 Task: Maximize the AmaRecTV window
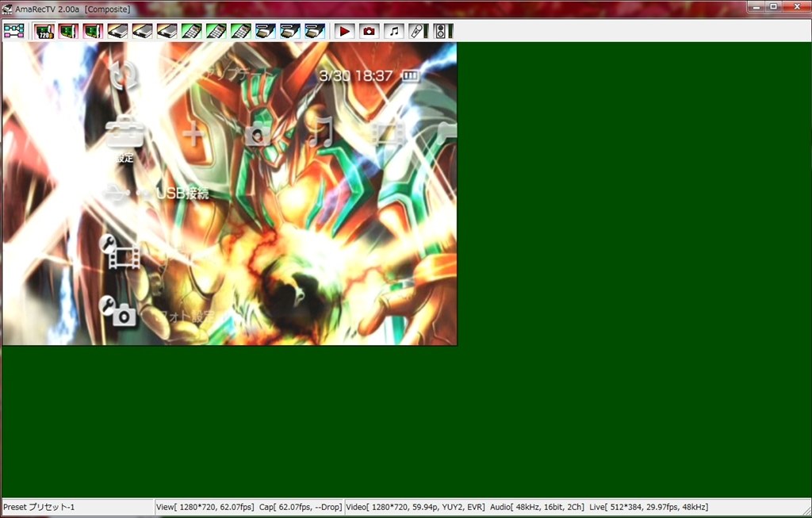[x=773, y=6]
